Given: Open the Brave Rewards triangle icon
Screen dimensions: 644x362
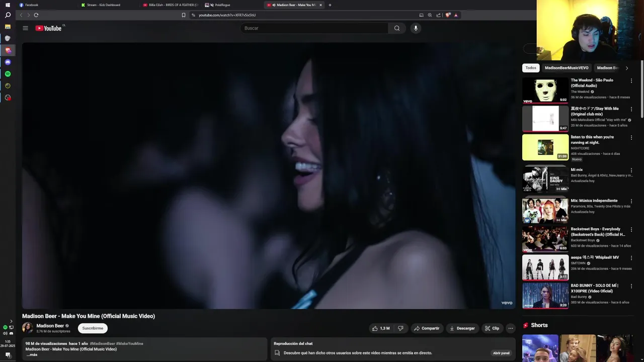Looking at the screenshot, I should pos(456,15).
